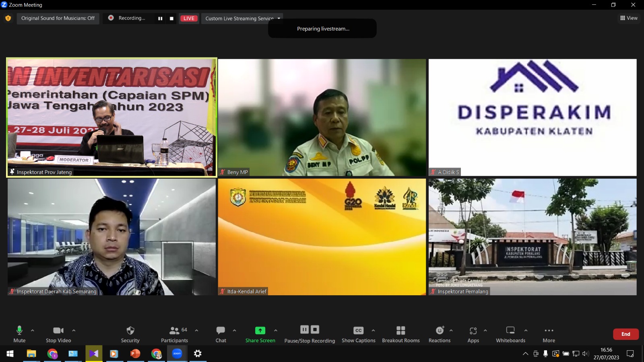Open media player icon on taskbar
Image resolution: width=644 pixels, height=362 pixels.
(x=114, y=354)
